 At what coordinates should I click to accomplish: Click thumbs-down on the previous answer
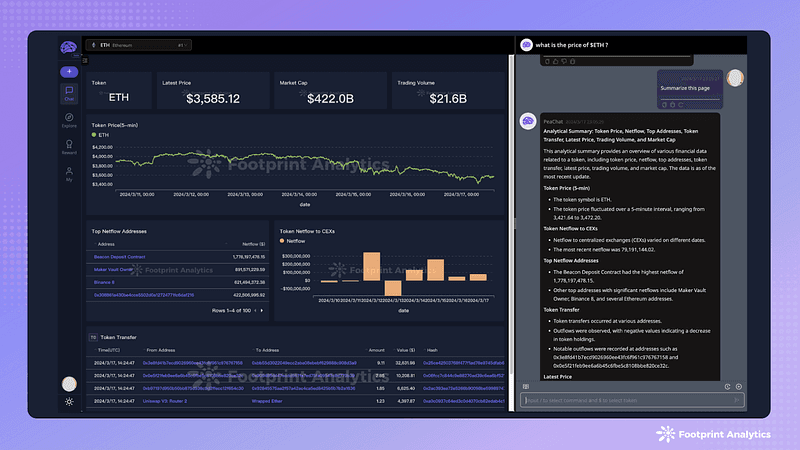[564, 61]
